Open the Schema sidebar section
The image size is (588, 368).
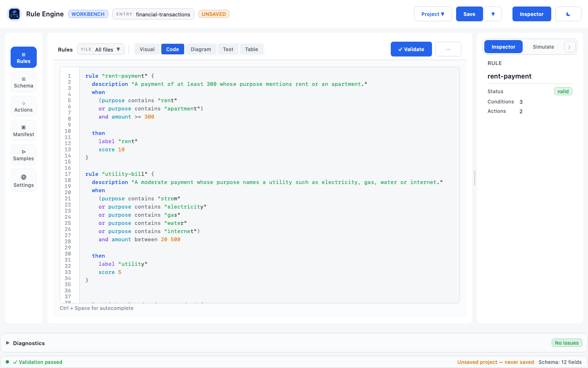pyautogui.click(x=24, y=82)
